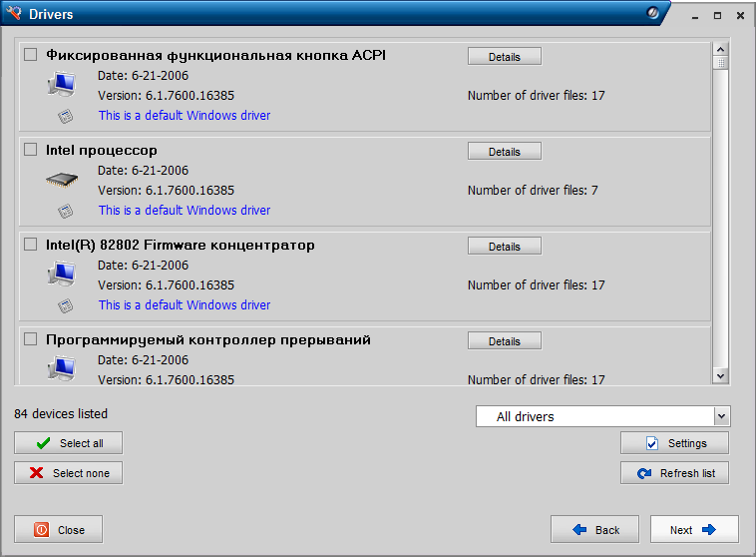Click the Close button

point(58,529)
